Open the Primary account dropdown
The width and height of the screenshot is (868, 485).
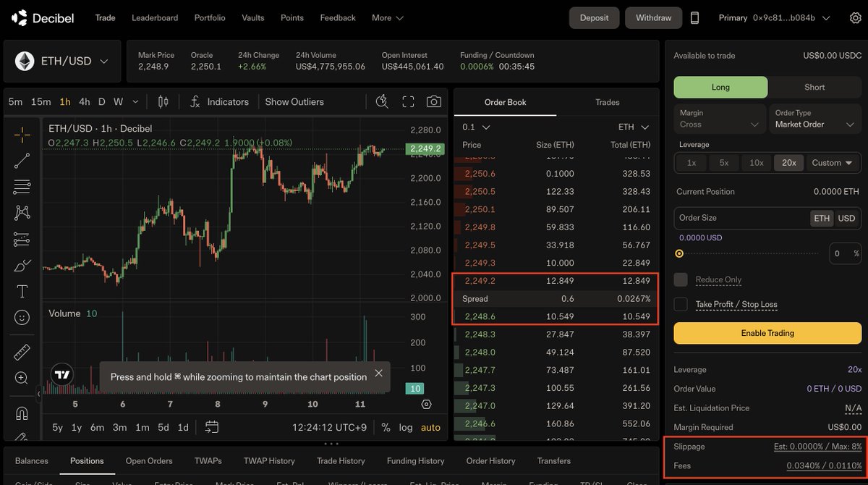[775, 18]
